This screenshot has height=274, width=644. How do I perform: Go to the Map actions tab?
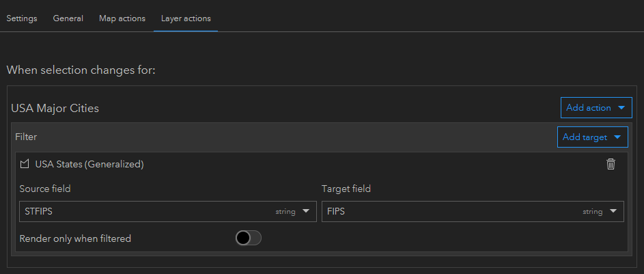122,18
